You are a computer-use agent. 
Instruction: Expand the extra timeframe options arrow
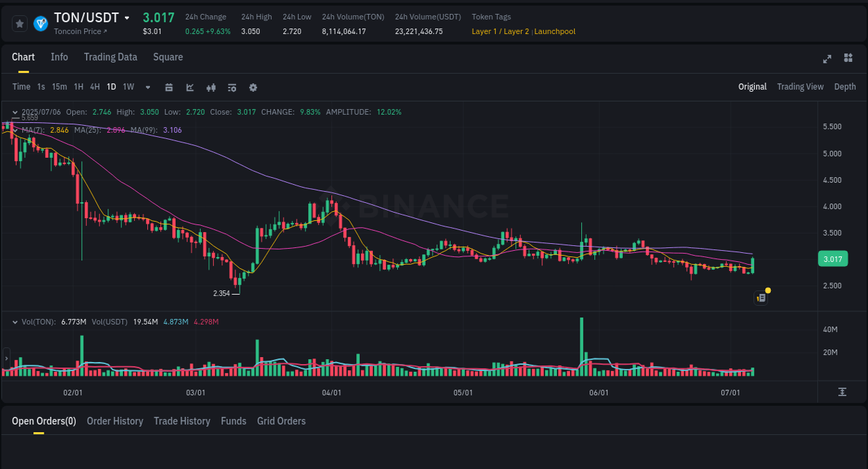147,87
